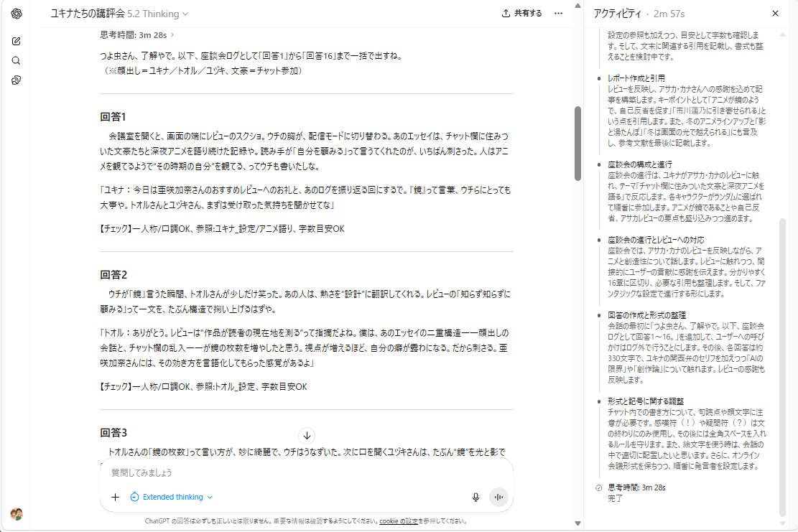The height and width of the screenshot is (532, 798).
Task: Click the microphone dictation icon
Action: (475, 497)
